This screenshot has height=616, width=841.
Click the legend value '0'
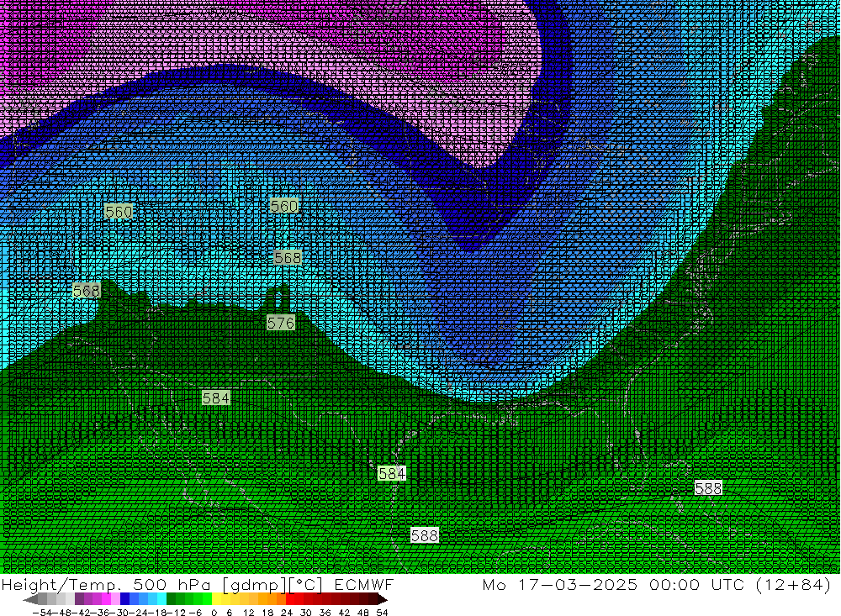214,613
